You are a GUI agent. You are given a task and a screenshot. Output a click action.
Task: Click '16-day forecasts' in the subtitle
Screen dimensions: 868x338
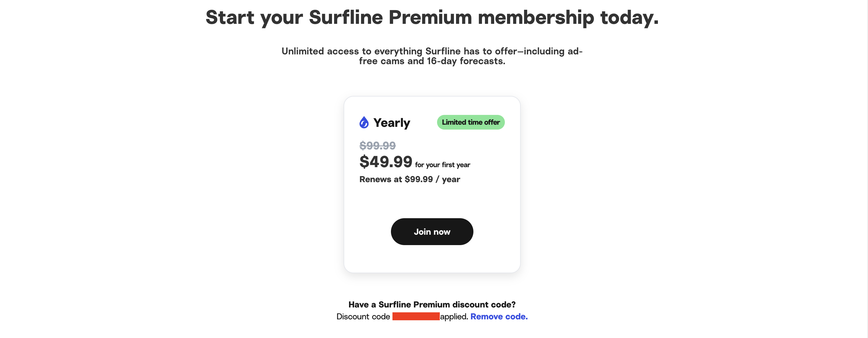tap(466, 61)
